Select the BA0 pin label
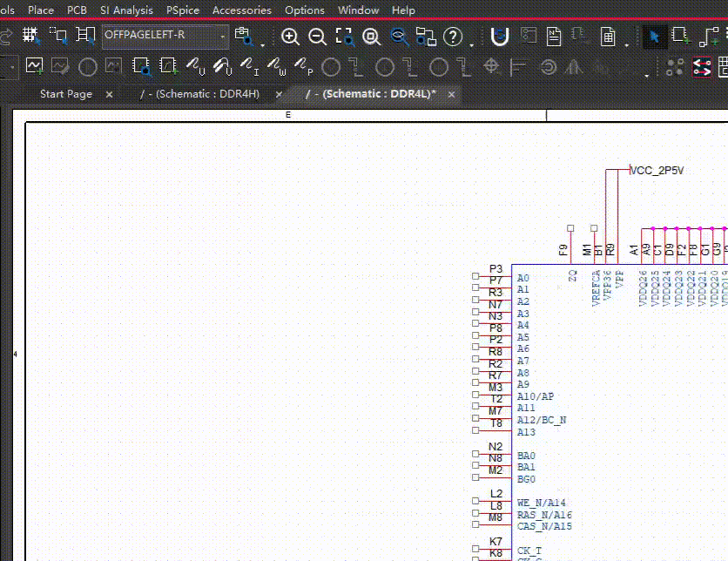 click(x=526, y=456)
